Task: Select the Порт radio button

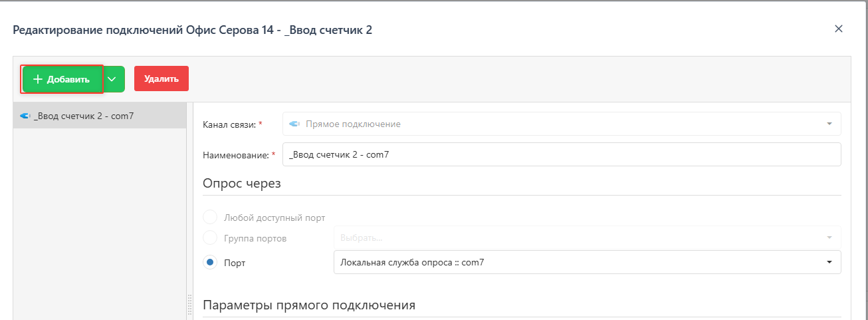Action: click(210, 263)
